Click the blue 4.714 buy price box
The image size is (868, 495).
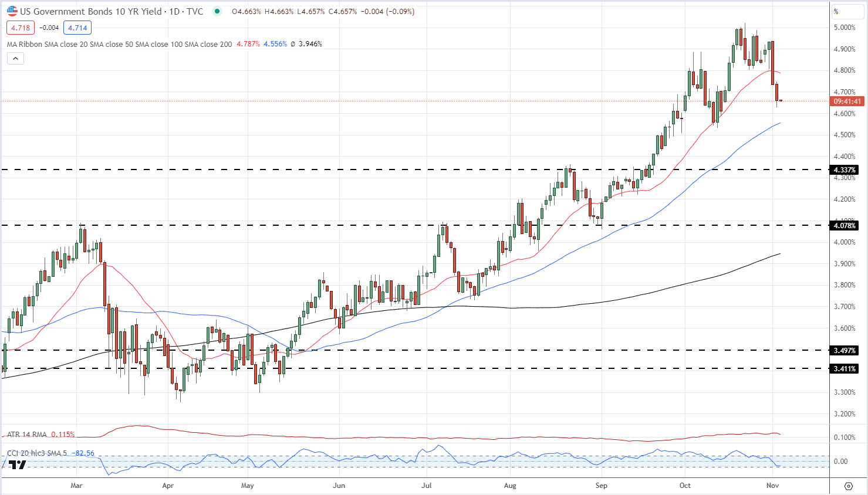[x=77, y=28]
